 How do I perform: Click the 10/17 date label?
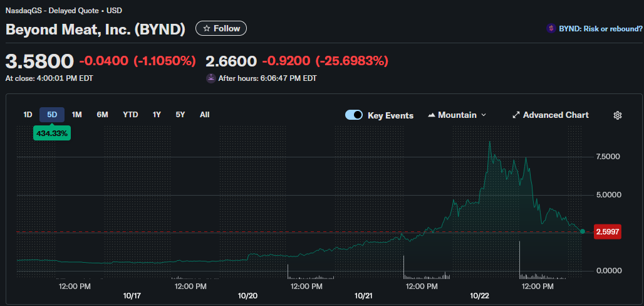(x=132, y=296)
